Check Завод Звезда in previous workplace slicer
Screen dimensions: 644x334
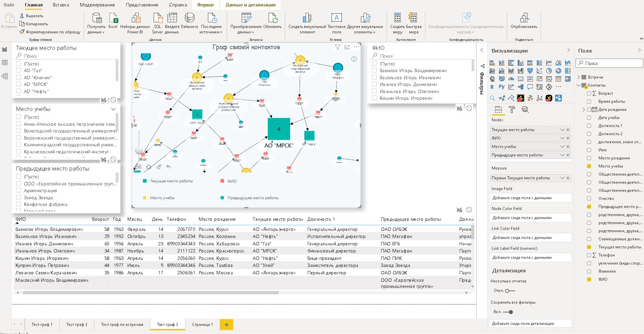pos(19,198)
